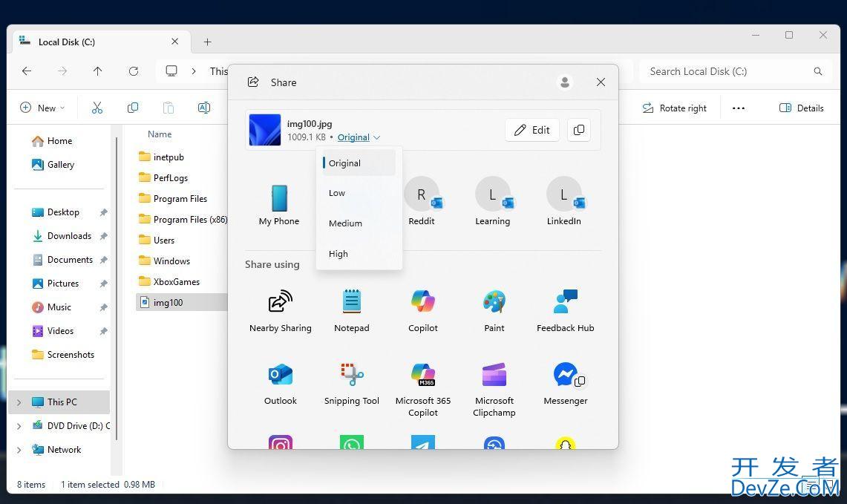Open the Videos quick access folder

(53, 331)
